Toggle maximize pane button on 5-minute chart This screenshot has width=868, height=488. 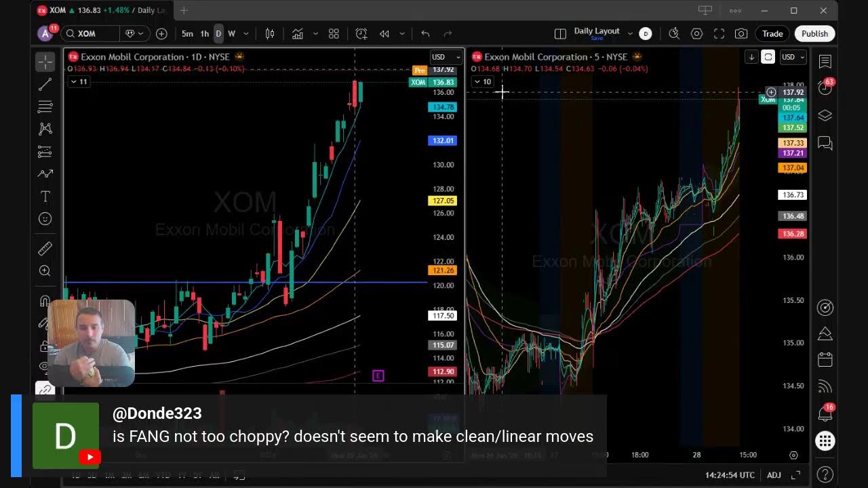[768, 57]
